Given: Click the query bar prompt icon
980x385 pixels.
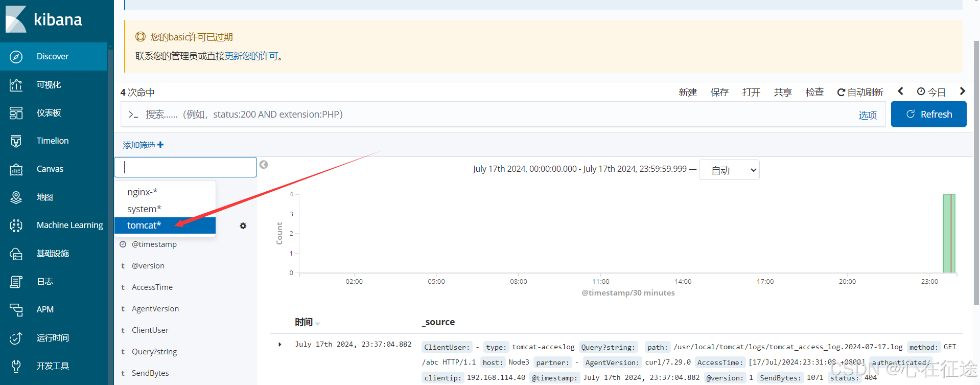Looking at the screenshot, I should pyautogui.click(x=133, y=115).
